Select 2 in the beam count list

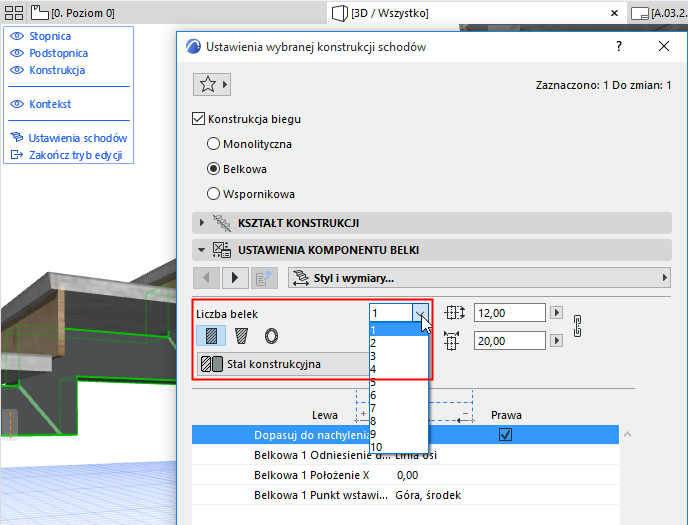[x=398, y=343]
